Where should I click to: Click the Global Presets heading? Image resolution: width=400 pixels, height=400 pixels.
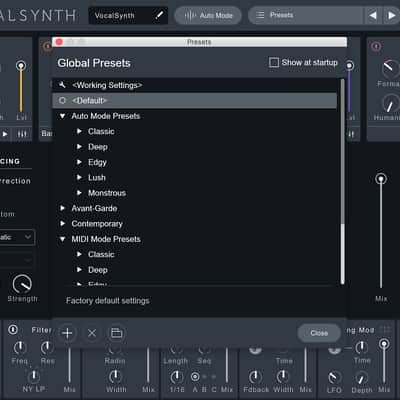94,63
